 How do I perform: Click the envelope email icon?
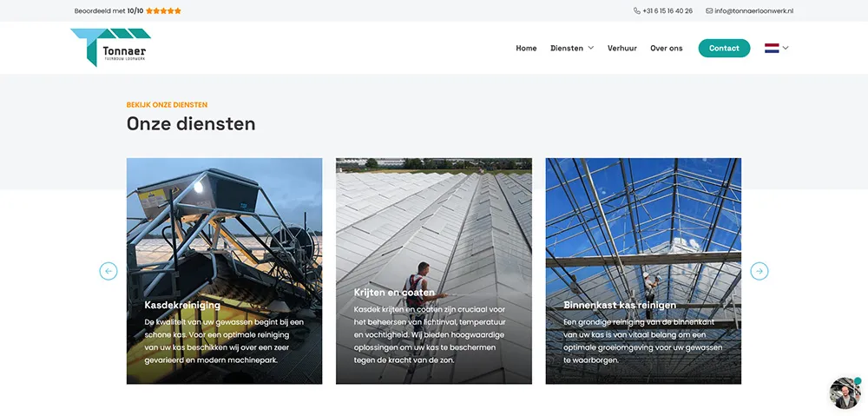[x=709, y=10]
